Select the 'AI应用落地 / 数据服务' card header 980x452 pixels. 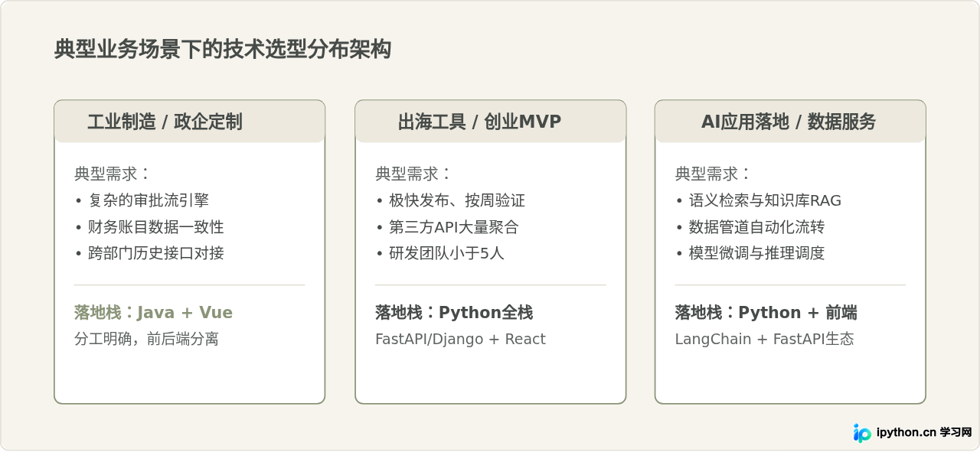click(x=790, y=121)
